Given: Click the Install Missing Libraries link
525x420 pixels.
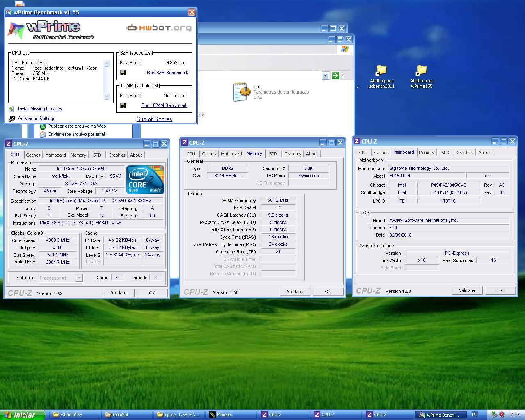Looking at the screenshot, I should click(40, 109).
